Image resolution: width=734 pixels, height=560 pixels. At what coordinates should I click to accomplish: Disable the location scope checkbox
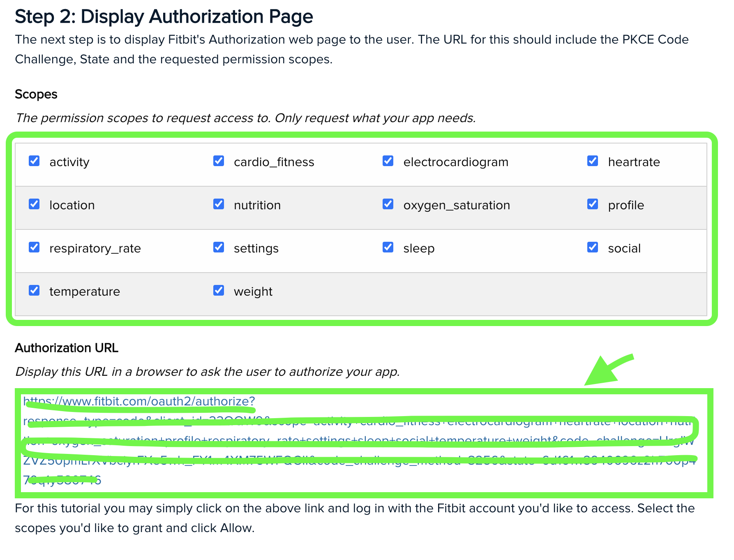(x=34, y=204)
